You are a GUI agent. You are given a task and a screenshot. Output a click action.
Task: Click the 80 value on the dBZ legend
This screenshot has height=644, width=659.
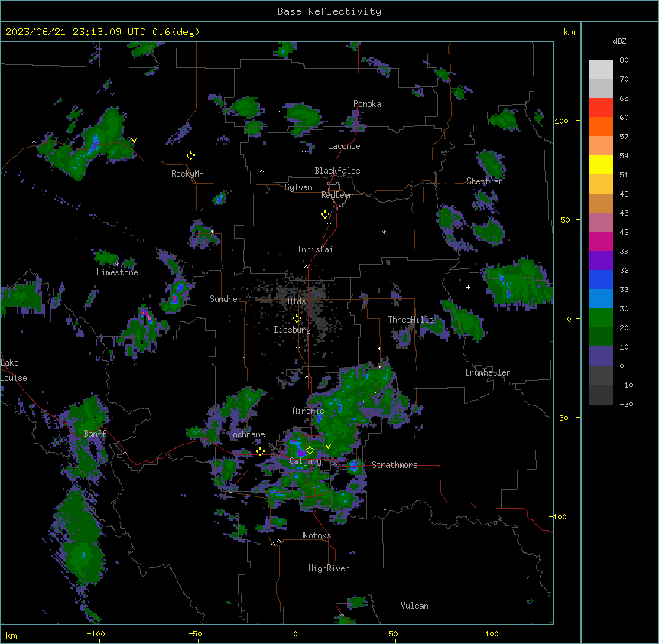point(624,60)
